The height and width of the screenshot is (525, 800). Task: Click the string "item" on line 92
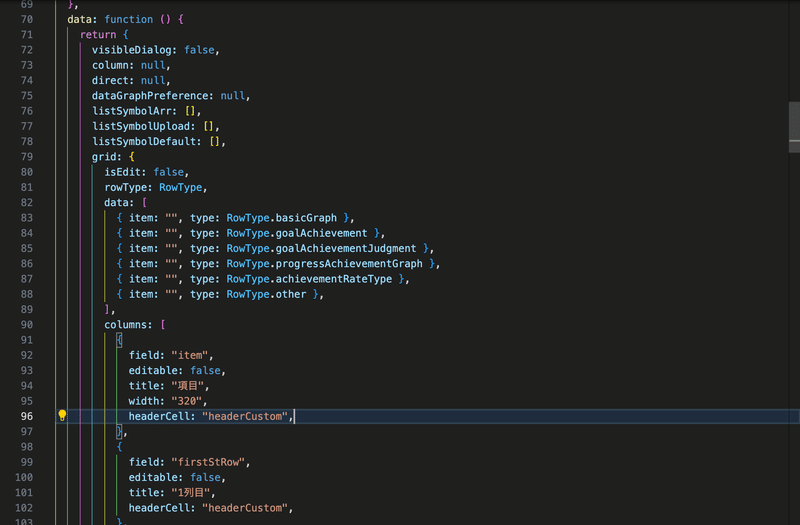pyautogui.click(x=190, y=356)
